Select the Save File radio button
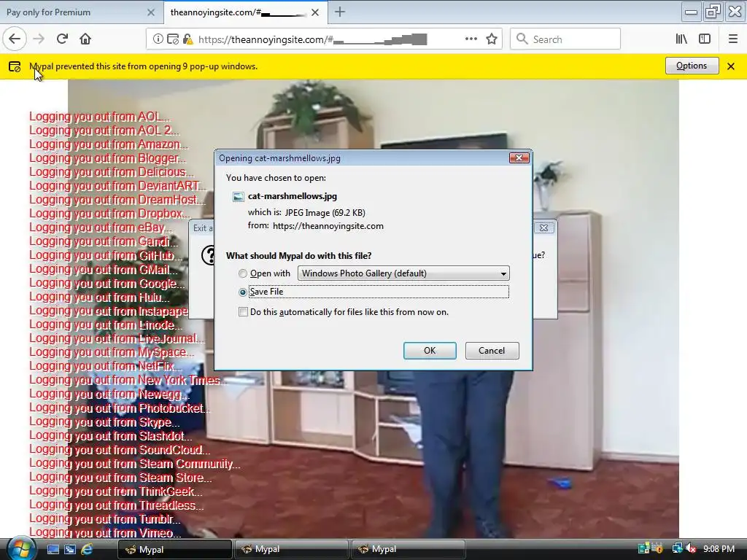This screenshot has height=560, width=747. tap(243, 292)
